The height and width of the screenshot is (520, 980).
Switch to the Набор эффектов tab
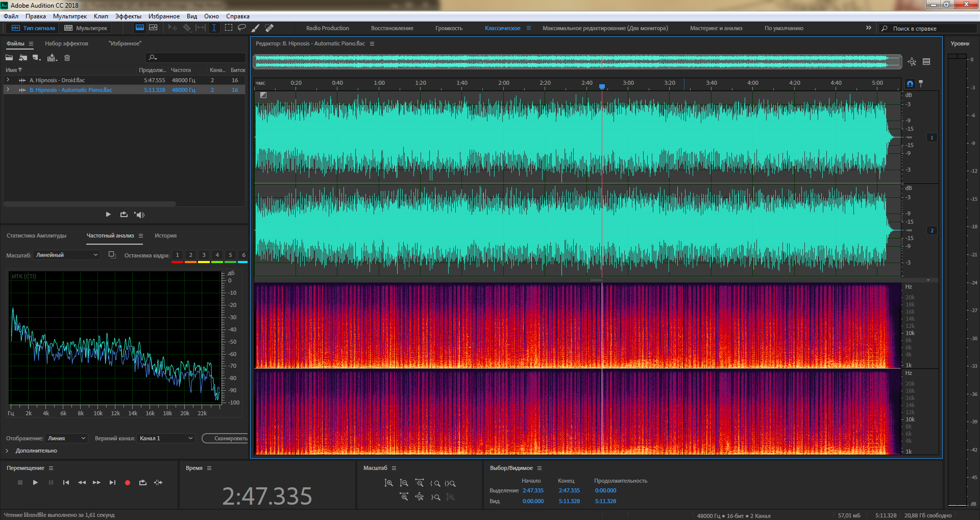coord(66,43)
